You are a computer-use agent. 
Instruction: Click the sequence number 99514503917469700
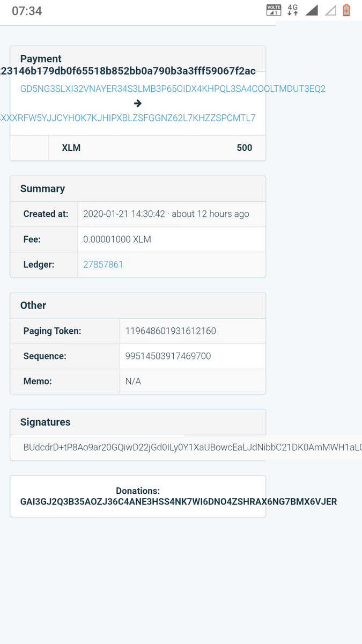point(168,356)
